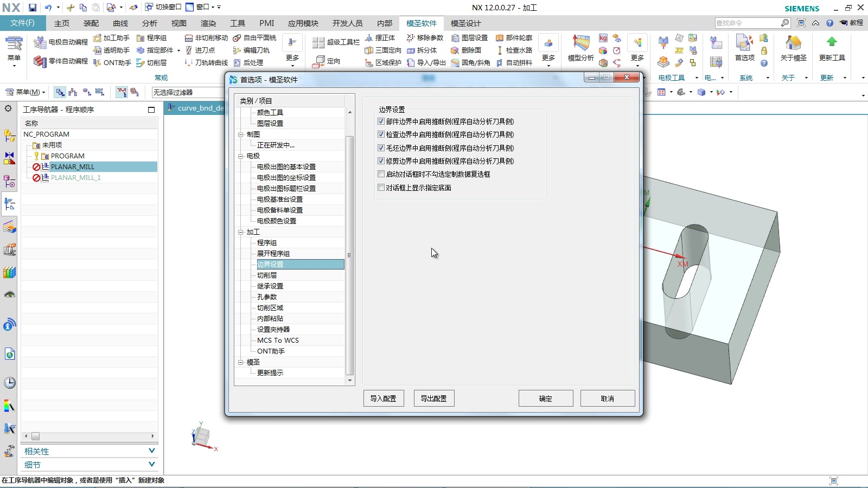868x488 pixels.
Task: Confirm with the 确定 button
Action: tap(546, 399)
